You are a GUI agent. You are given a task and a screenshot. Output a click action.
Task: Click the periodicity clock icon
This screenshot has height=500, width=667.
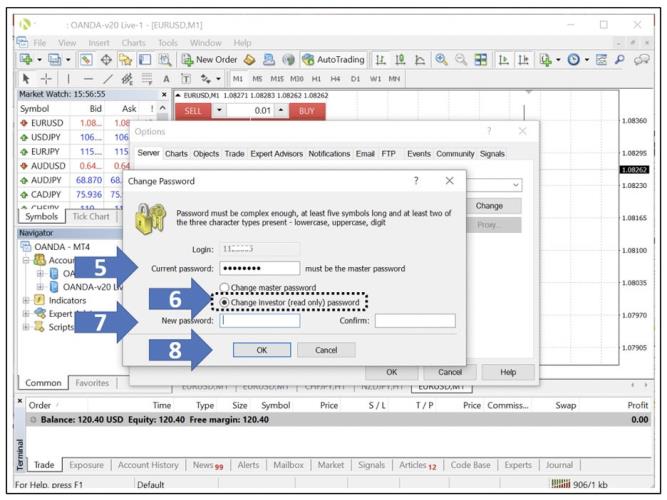coord(573,60)
